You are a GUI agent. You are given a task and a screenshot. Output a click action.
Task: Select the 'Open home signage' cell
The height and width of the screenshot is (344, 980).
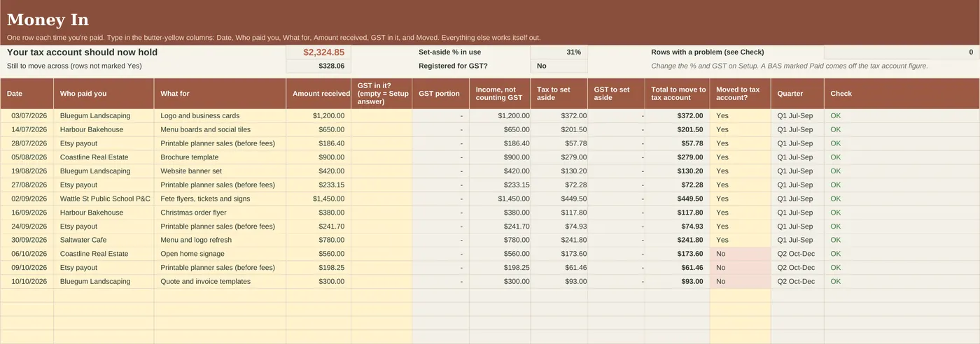[x=220, y=255]
